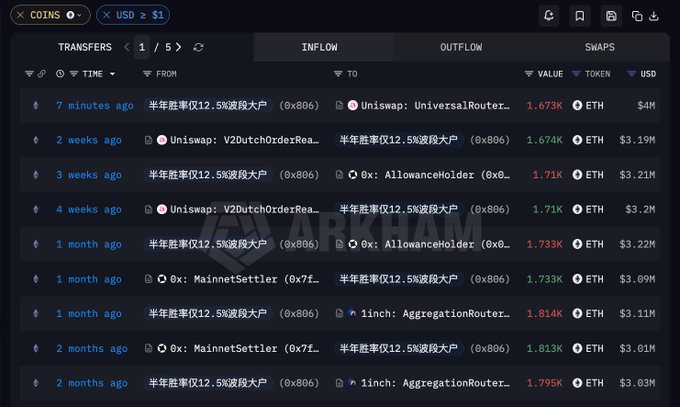Screen dimensions: 680x407
Task: Click 0x: AllowanceHolder in $3.22M row
Action: (435, 244)
